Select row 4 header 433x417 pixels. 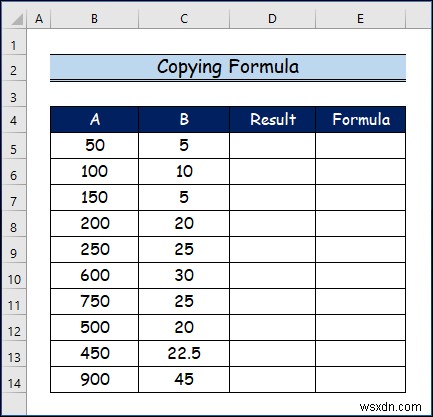pos(14,120)
